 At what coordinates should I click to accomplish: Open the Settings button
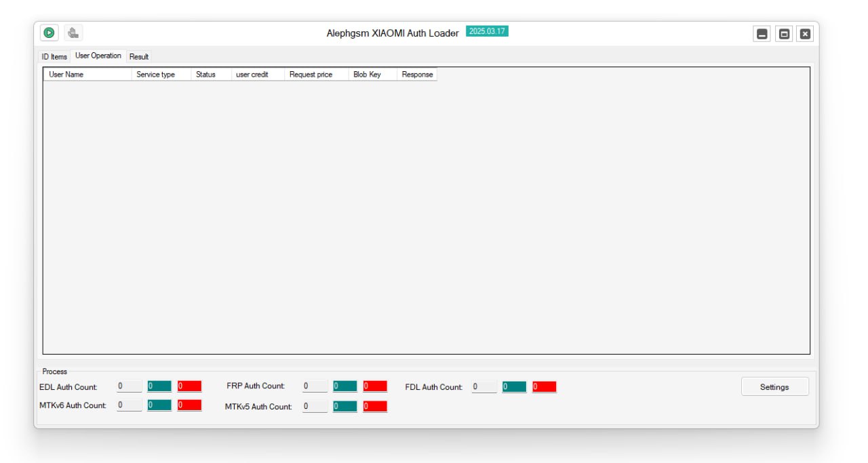774,387
